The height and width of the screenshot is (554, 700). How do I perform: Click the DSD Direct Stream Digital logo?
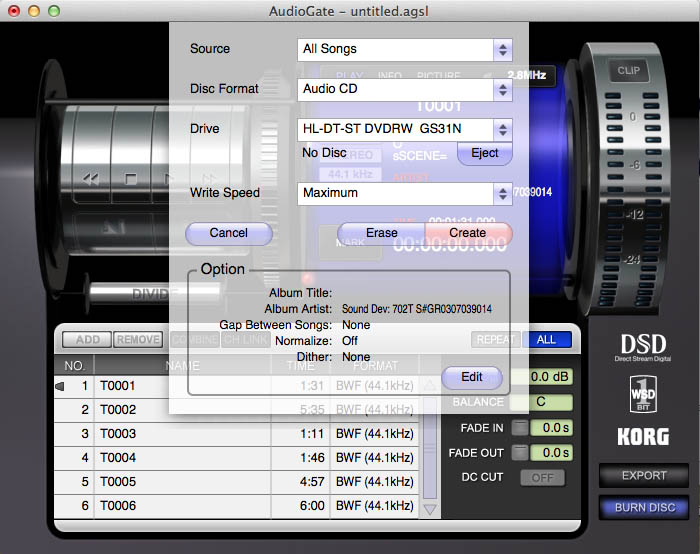tap(643, 347)
